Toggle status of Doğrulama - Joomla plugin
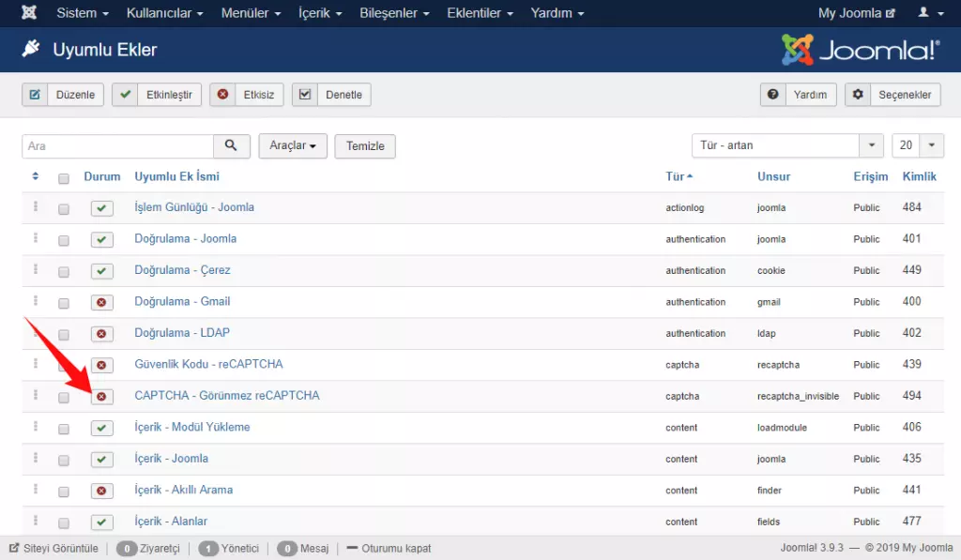 101,239
